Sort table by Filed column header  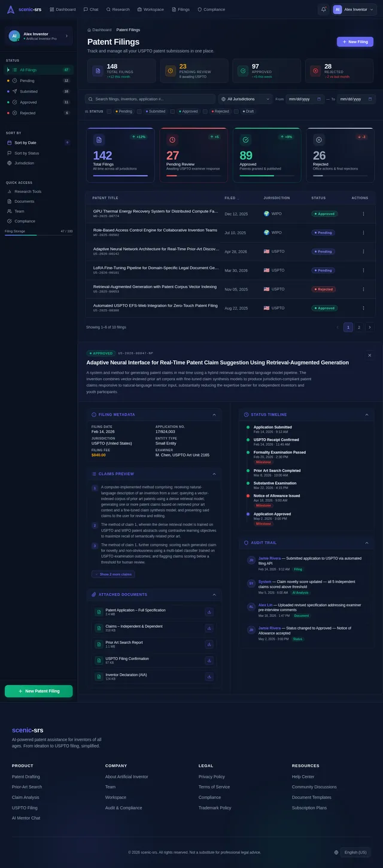coord(231,198)
